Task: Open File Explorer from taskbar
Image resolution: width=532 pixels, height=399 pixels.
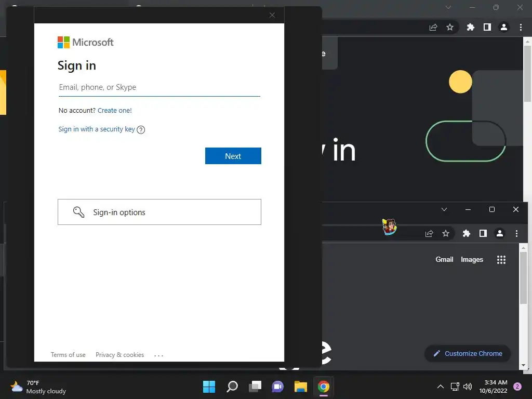Action: point(301,387)
